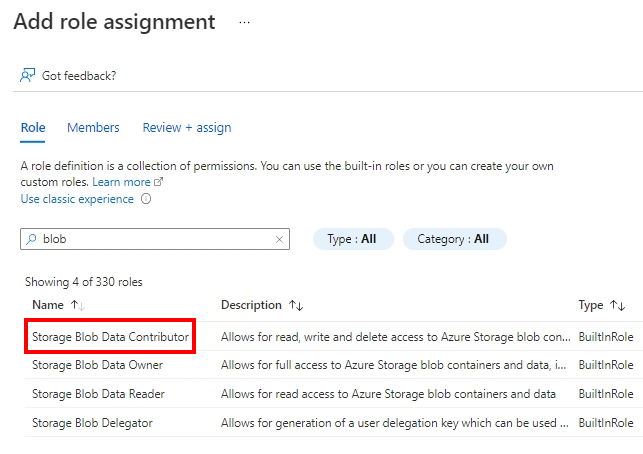Select the Storage Blob Data Owner row

click(x=333, y=365)
